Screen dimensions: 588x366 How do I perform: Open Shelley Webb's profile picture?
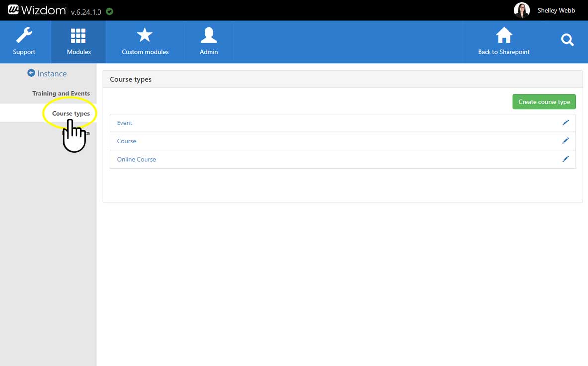coord(521,10)
